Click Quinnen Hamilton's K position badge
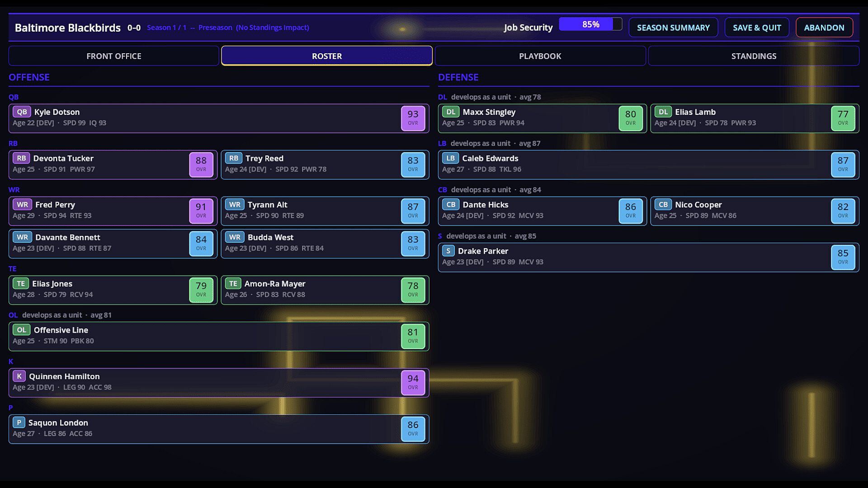The image size is (868, 488). (19, 376)
